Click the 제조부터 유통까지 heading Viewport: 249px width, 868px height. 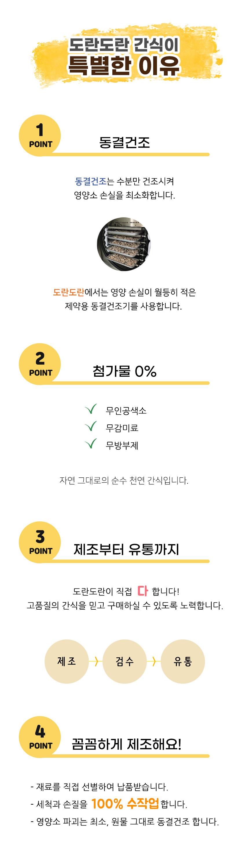pos(127,549)
